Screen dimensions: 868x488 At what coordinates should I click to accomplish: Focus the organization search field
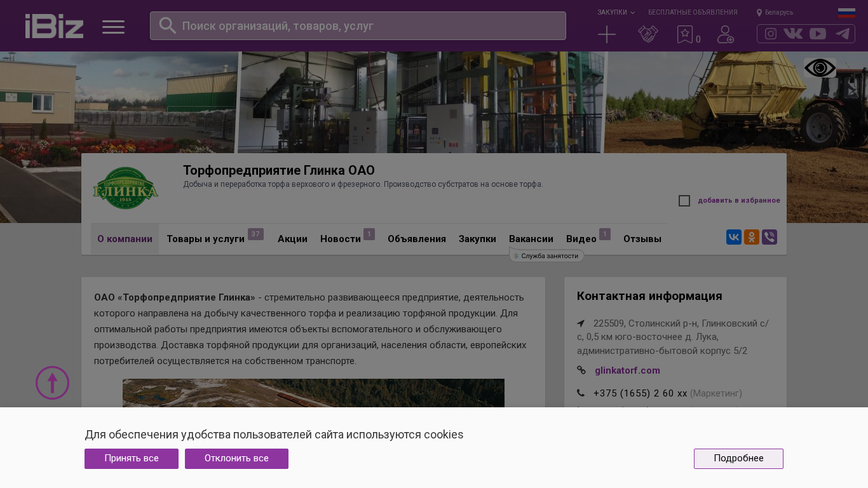click(x=358, y=25)
